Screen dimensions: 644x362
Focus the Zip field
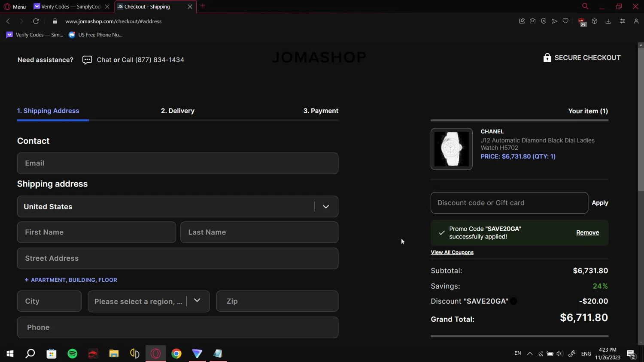(277, 301)
